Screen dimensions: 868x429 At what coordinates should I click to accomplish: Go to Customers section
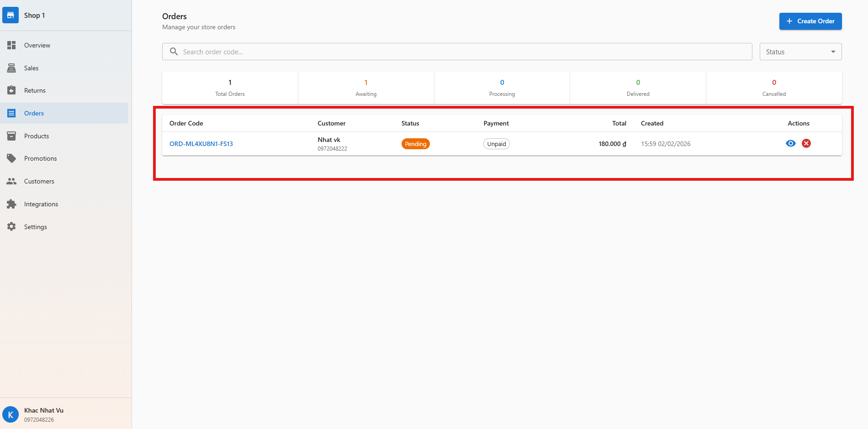click(64, 181)
